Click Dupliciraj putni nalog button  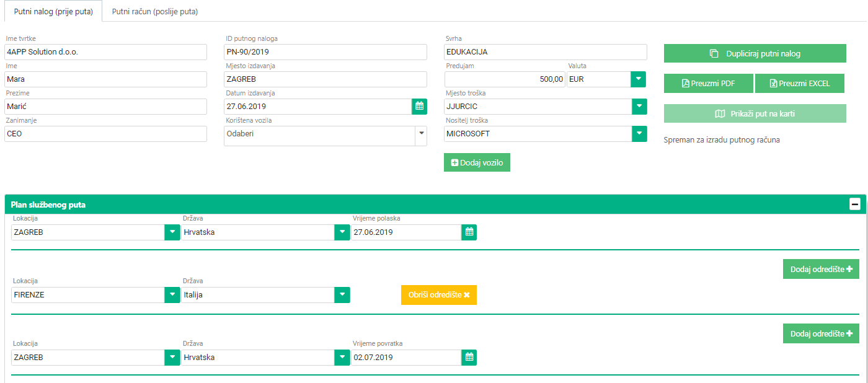[755, 53]
